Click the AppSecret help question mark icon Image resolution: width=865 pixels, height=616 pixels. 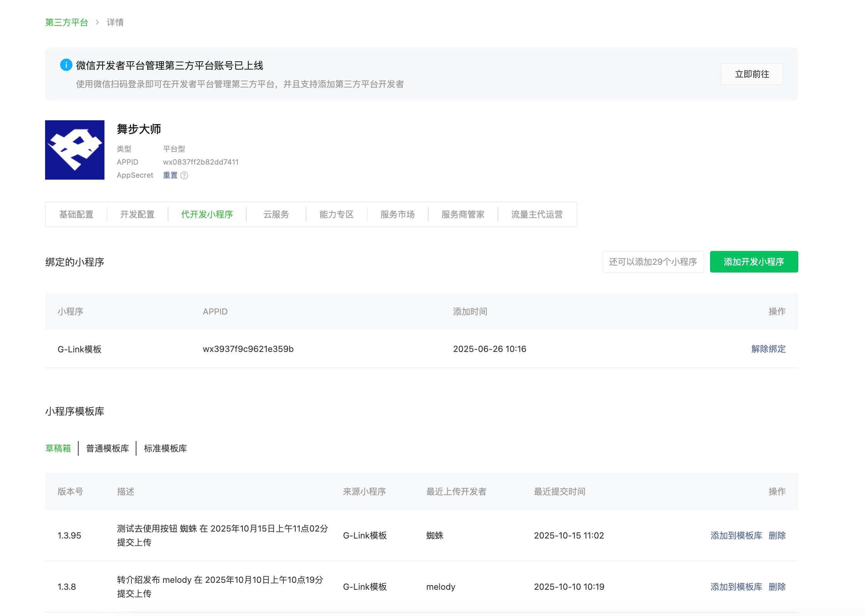[x=184, y=175]
